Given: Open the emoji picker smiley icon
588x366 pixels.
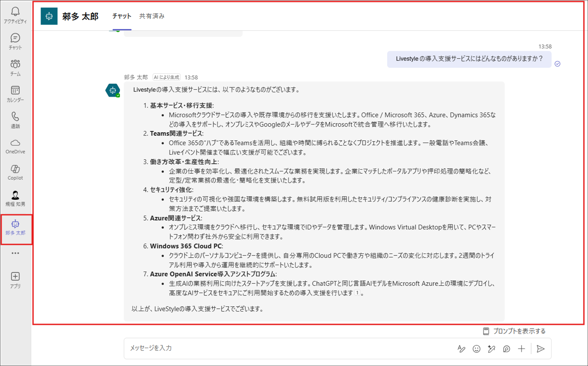Looking at the screenshot, I should tap(476, 349).
